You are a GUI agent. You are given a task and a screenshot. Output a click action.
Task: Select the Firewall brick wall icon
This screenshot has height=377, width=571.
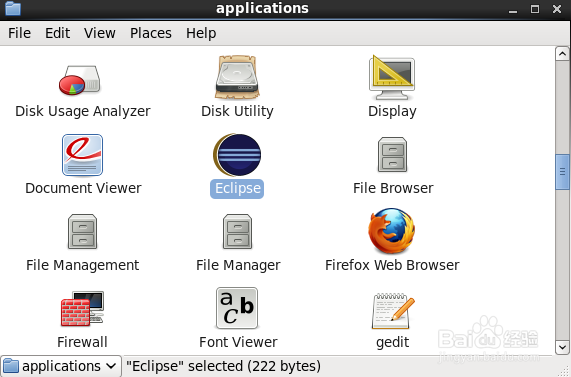(82, 309)
